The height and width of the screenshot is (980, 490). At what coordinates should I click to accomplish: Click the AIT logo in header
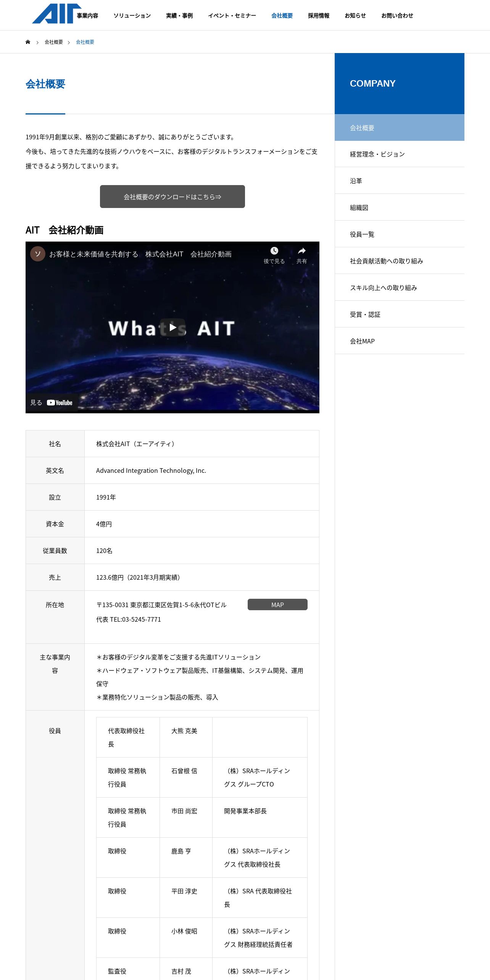[56, 14]
